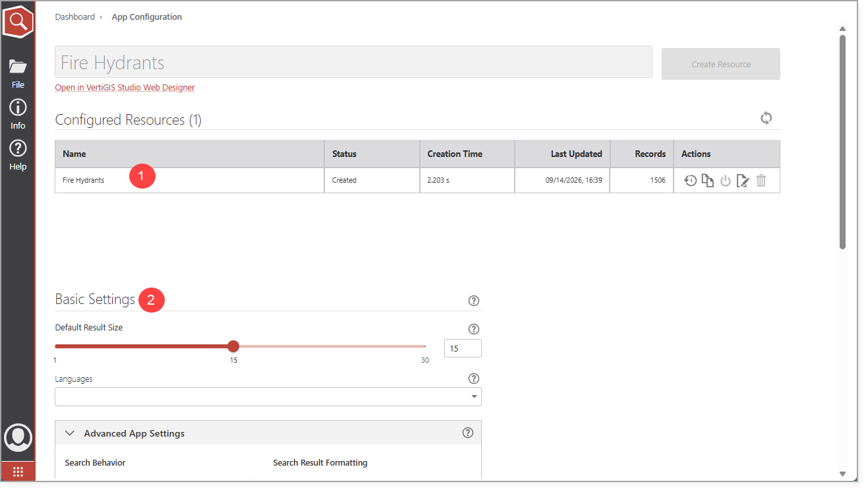
Task: Click the Create Resource button
Action: coord(721,64)
